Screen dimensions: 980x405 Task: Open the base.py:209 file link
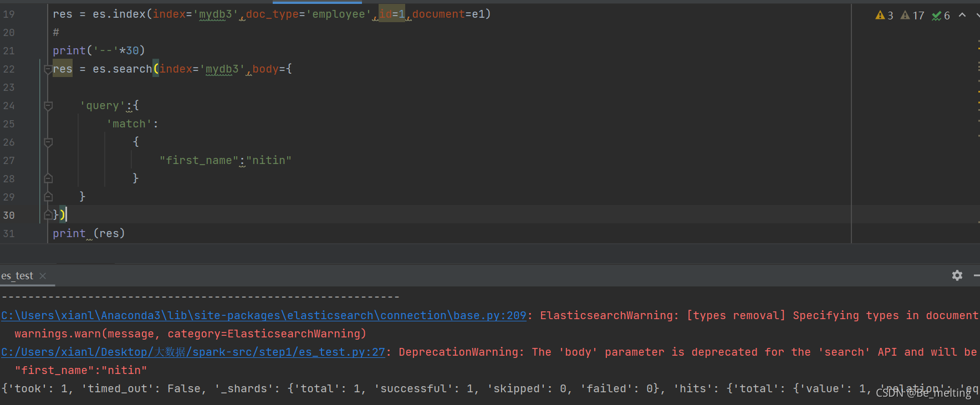[x=264, y=315]
